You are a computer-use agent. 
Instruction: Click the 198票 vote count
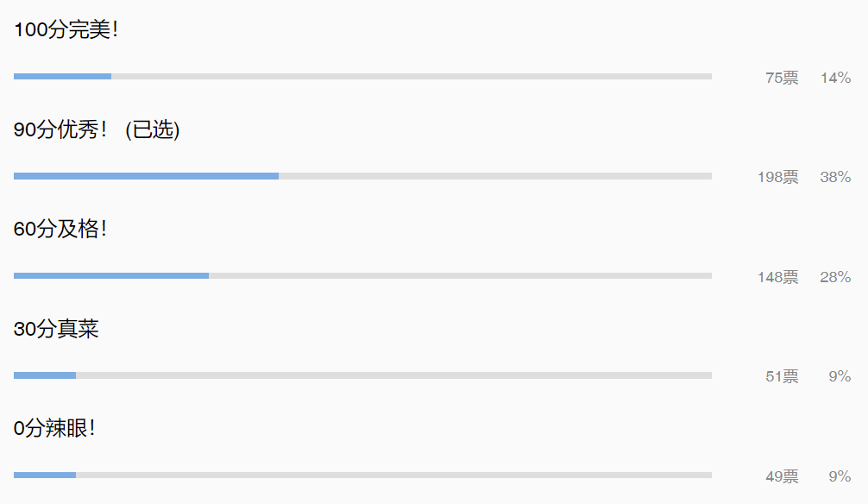(x=777, y=177)
